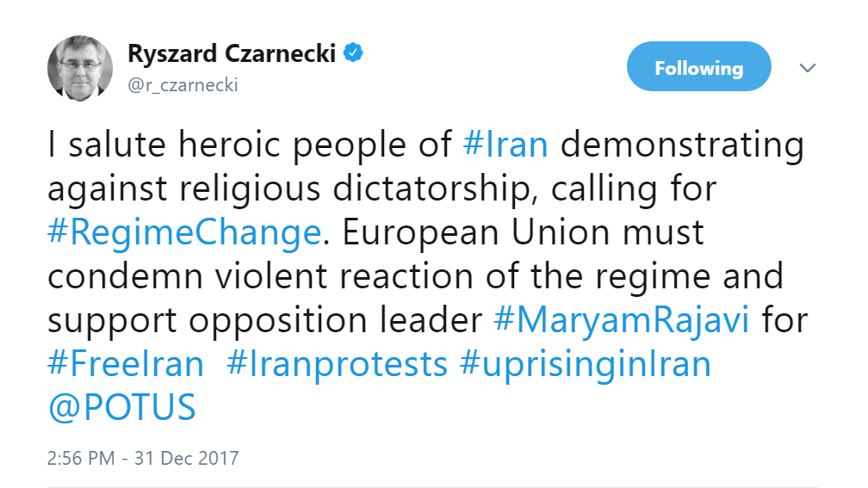This screenshot has height=488, width=868.
Task: View the #uprisinginIran hashtag feed
Action: click(x=586, y=364)
